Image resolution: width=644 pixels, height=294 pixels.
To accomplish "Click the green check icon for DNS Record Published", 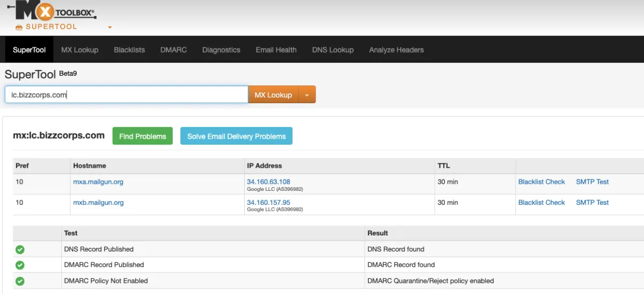I will coord(20,249).
